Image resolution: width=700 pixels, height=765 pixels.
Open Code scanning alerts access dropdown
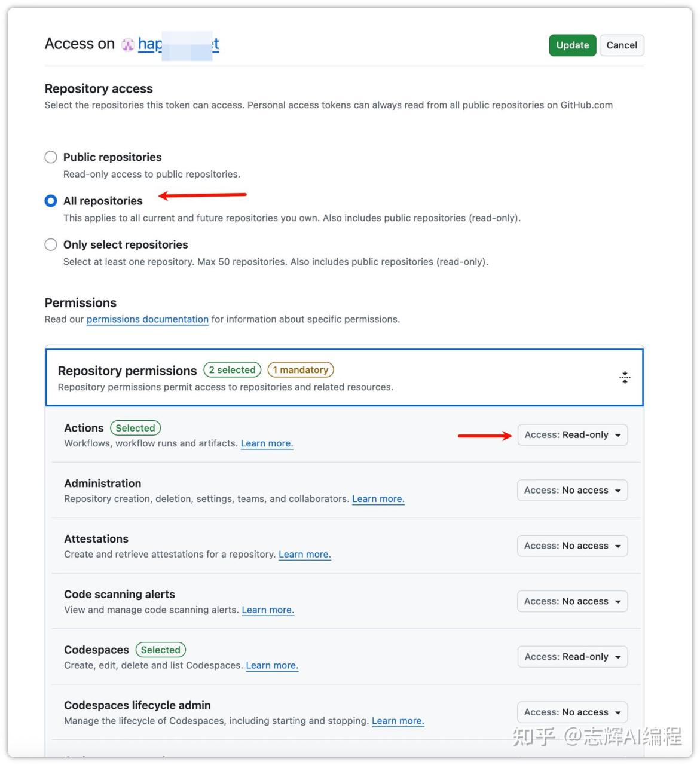572,601
